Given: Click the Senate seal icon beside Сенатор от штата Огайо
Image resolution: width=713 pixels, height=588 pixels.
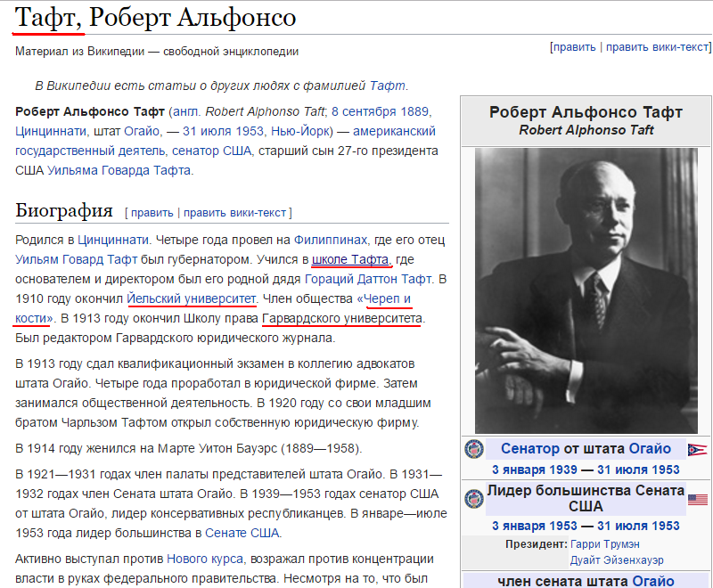Looking at the screenshot, I should pos(474,449).
